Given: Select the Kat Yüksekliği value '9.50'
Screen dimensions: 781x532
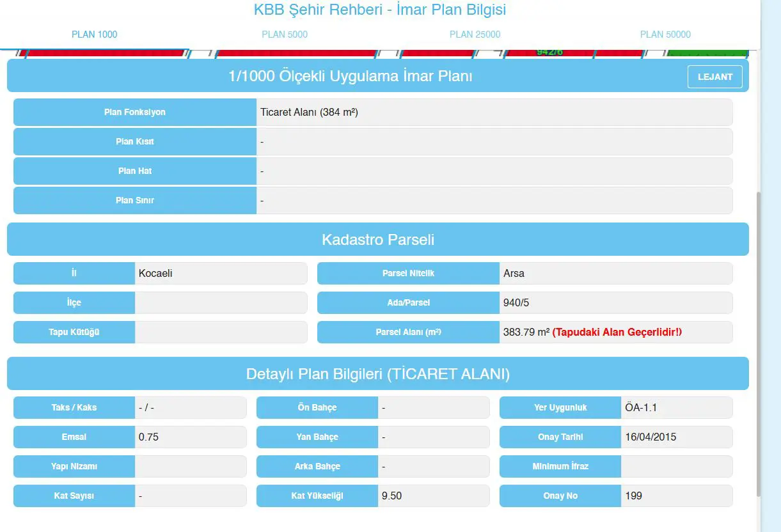Looking at the screenshot, I should tap(391, 496).
